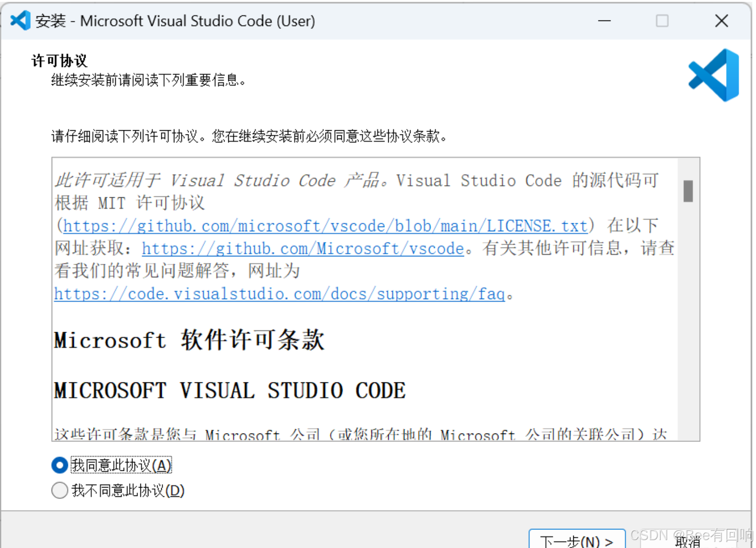Viewport: 756px width, 548px height.
Task: Click the Visual Studio Code logo at top right
Action: tap(713, 74)
